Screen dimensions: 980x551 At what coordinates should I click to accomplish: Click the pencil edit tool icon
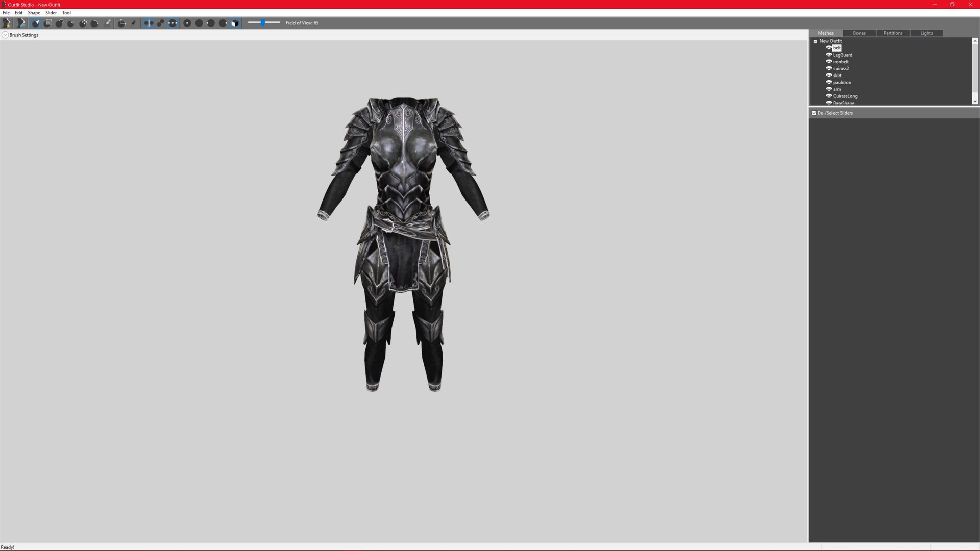tap(134, 23)
